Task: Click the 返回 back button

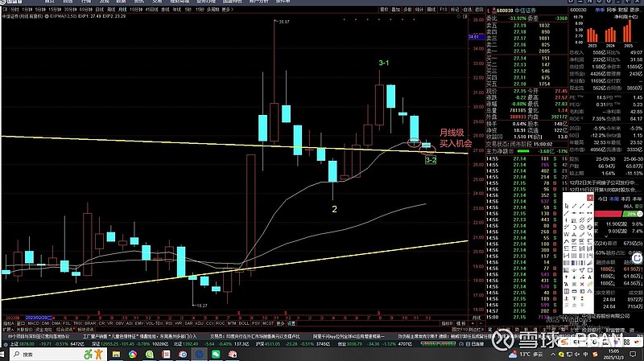Action: tap(479, 10)
